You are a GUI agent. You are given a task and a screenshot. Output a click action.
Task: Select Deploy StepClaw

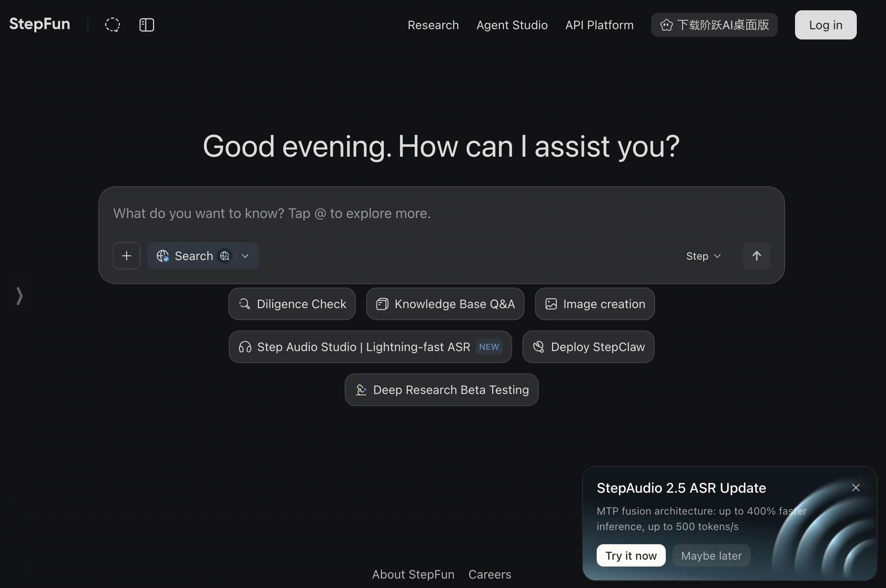pos(589,347)
